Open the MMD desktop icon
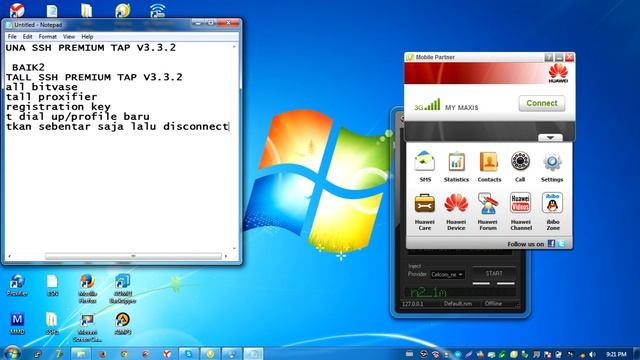This screenshot has width=640, height=360. 17,323
